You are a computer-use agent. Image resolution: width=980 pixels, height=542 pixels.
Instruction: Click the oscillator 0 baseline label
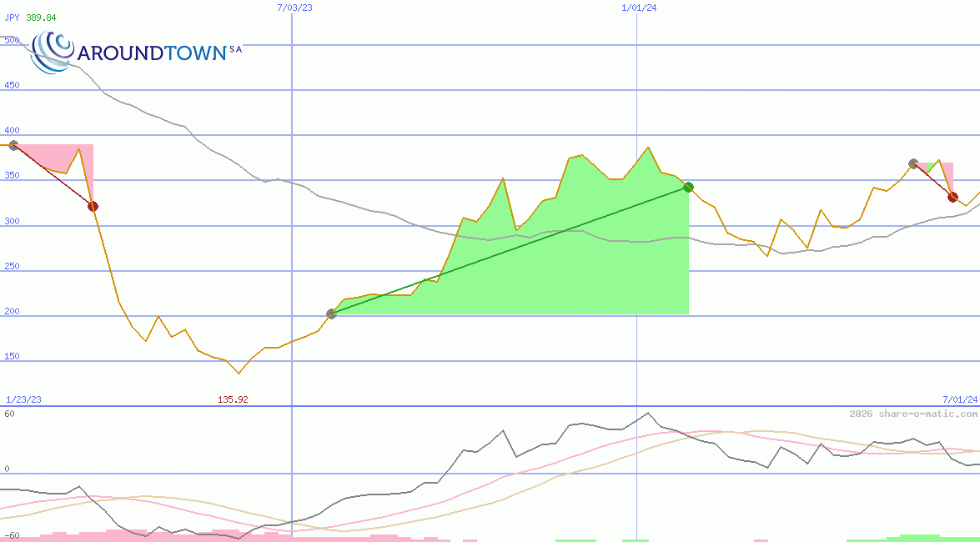[6, 469]
